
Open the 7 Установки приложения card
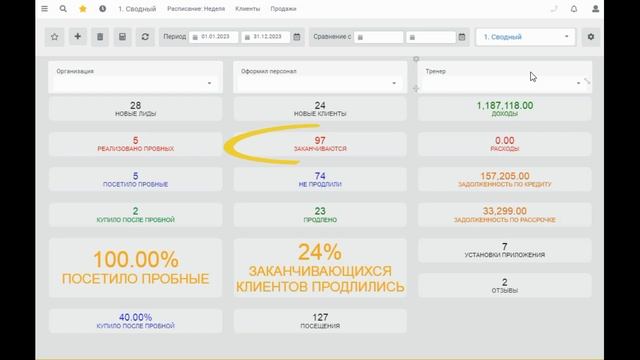[504, 250]
